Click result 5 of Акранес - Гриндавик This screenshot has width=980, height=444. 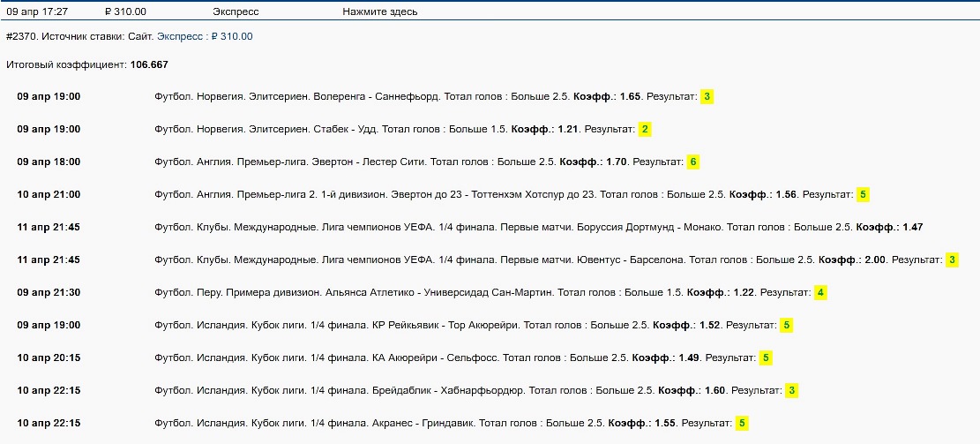[742, 423]
